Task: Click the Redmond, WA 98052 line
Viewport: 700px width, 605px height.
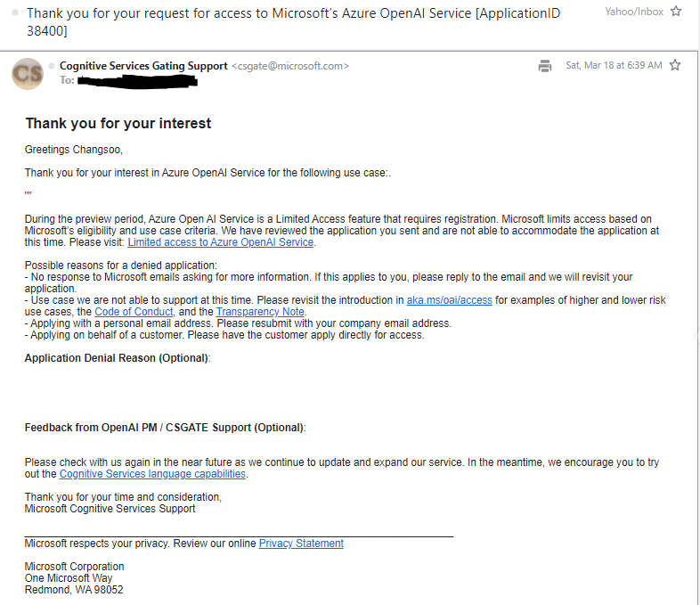Action: (74, 590)
